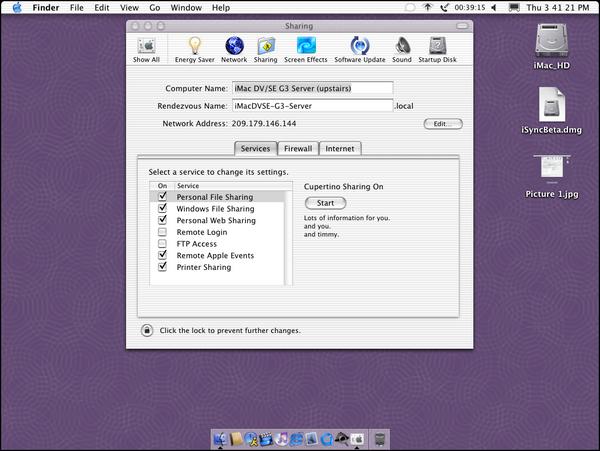
Task: Click the lock to prevent changes
Action: pos(147,330)
